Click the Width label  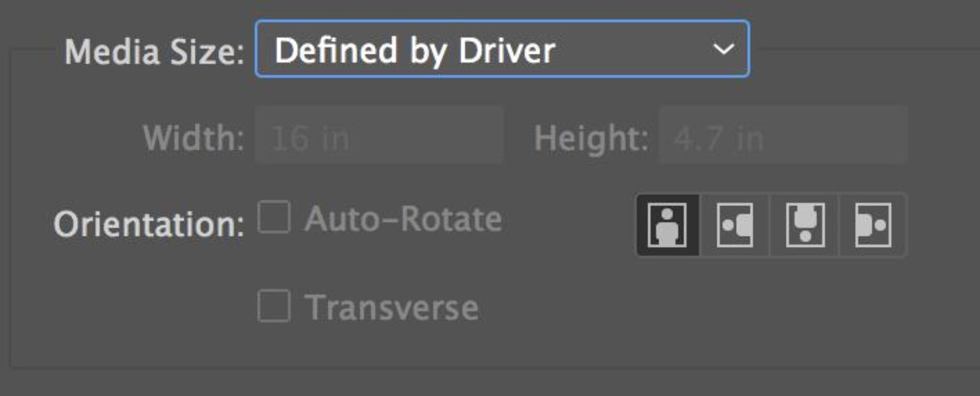tap(194, 138)
